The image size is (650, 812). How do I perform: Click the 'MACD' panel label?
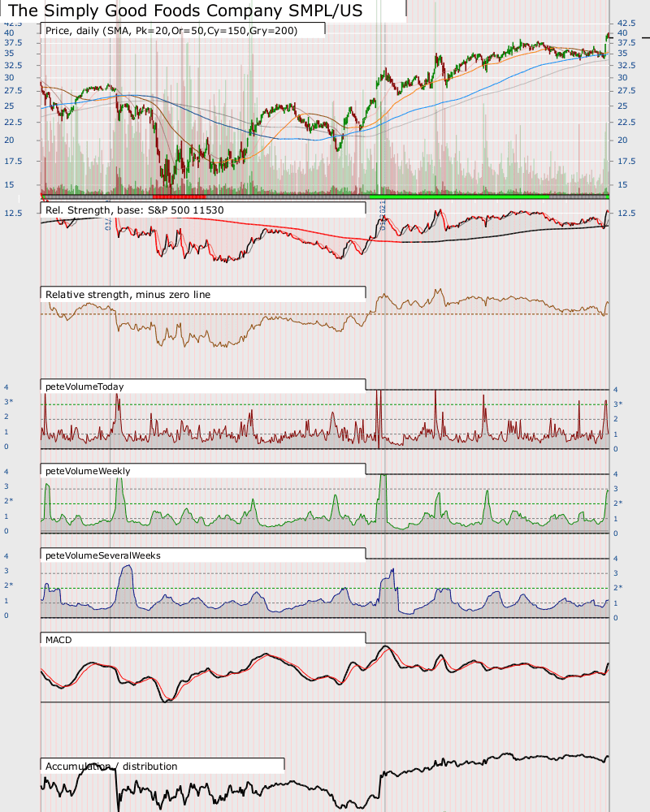(58, 640)
